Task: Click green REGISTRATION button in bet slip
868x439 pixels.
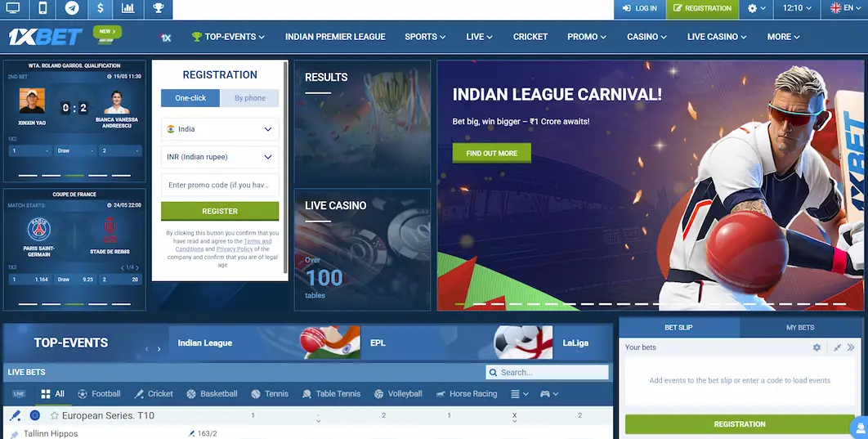Action: tap(740, 424)
